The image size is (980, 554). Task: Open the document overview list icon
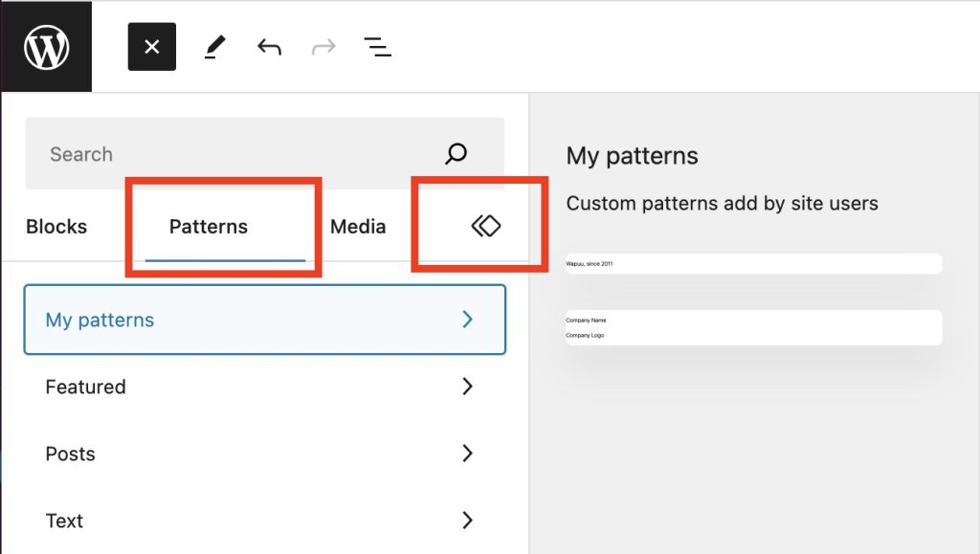[x=377, y=45]
